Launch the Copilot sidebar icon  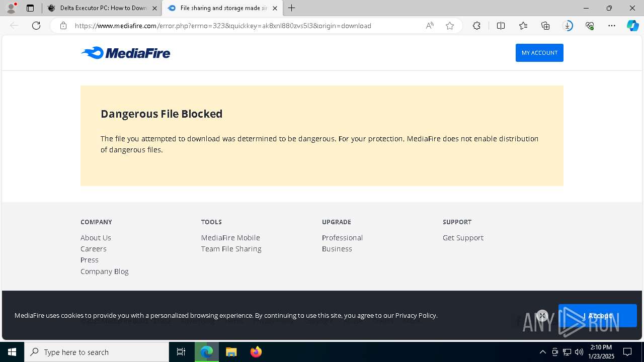point(632,26)
